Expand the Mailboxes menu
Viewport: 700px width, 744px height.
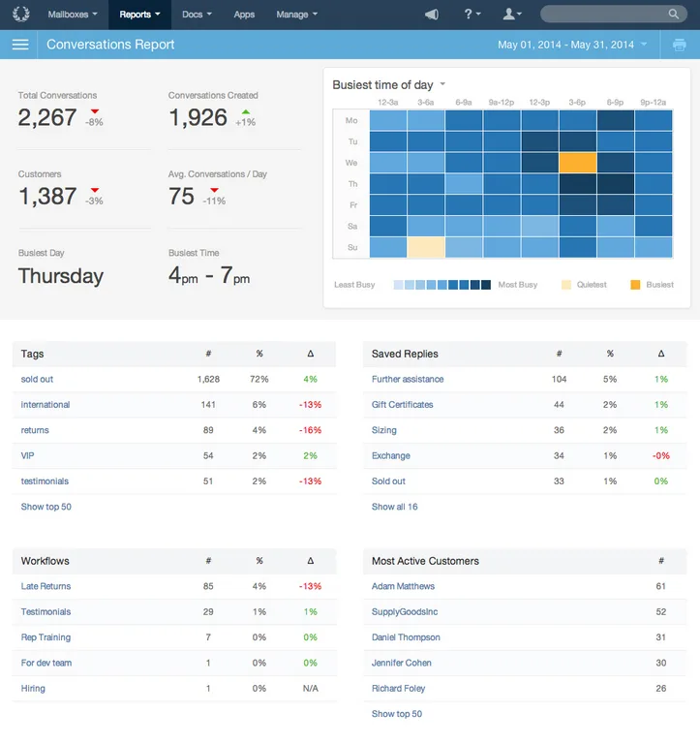pyautogui.click(x=73, y=15)
